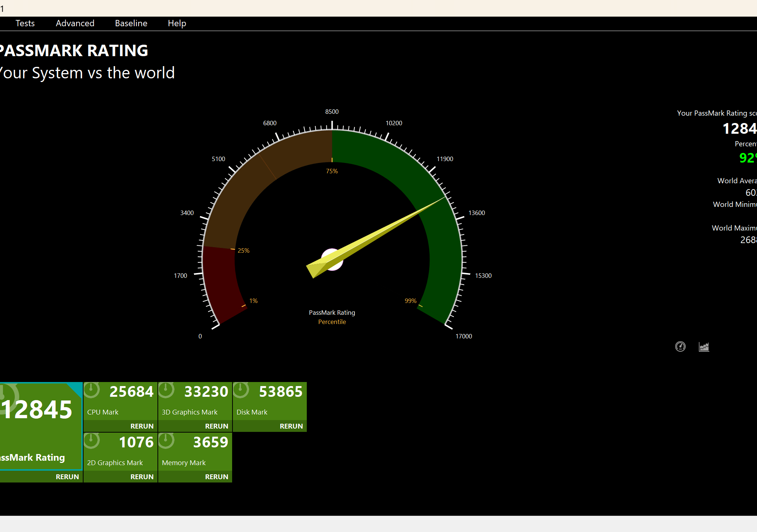Select the PassMark Rating 12845 tile
This screenshot has width=757, height=532.
pos(41,426)
